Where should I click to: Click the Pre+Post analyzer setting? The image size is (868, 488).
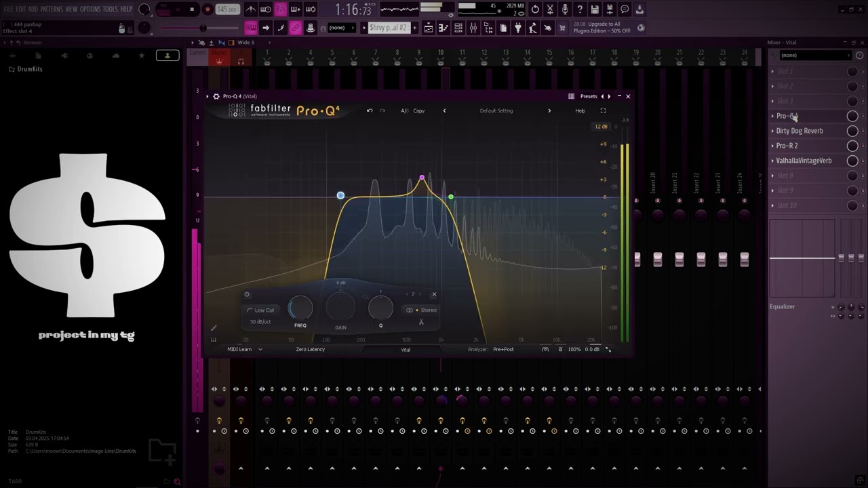(503, 349)
